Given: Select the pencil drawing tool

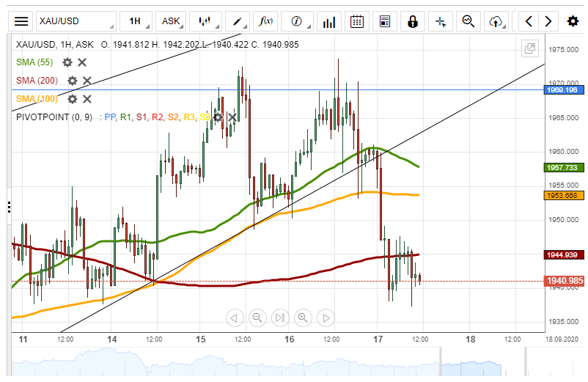Looking at the screenshot, I should 237,21.
